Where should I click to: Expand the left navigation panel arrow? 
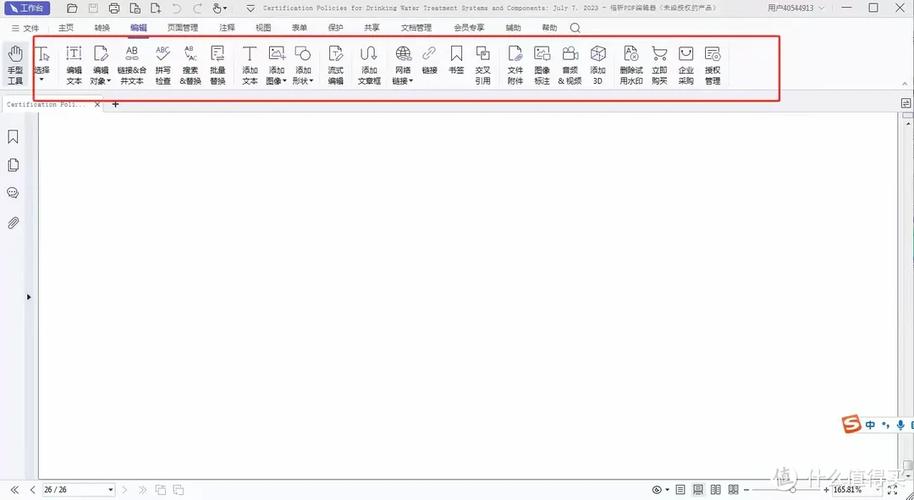[x=29, y=297]
